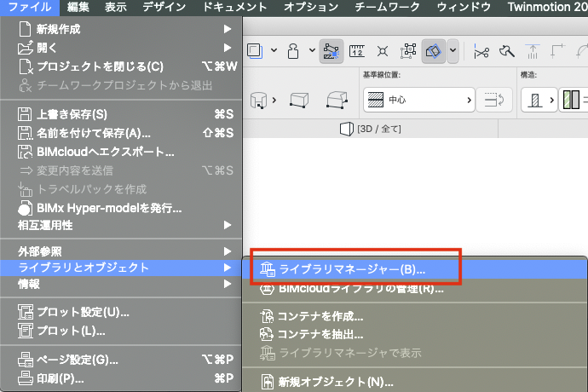The width and height of the screenshot is (588, 392).
Task: Open the チームワーク menu
Action: pos(387,7)
